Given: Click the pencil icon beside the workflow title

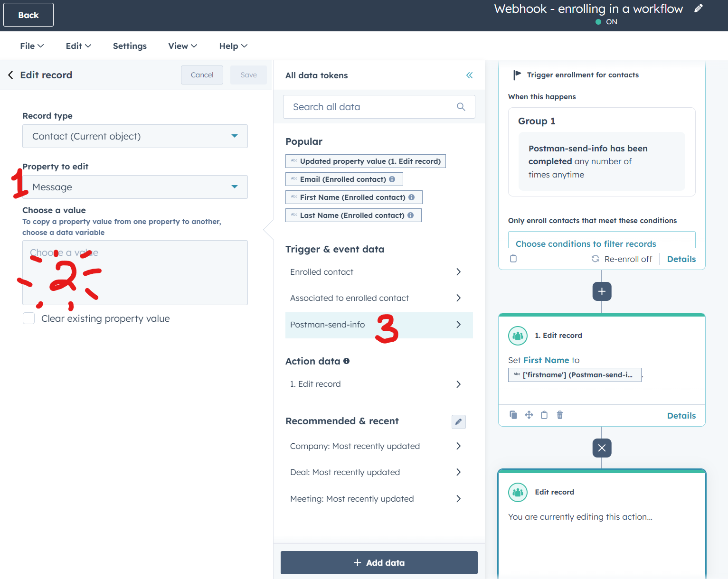Looking at the screenshot, I should coord(698,8).
